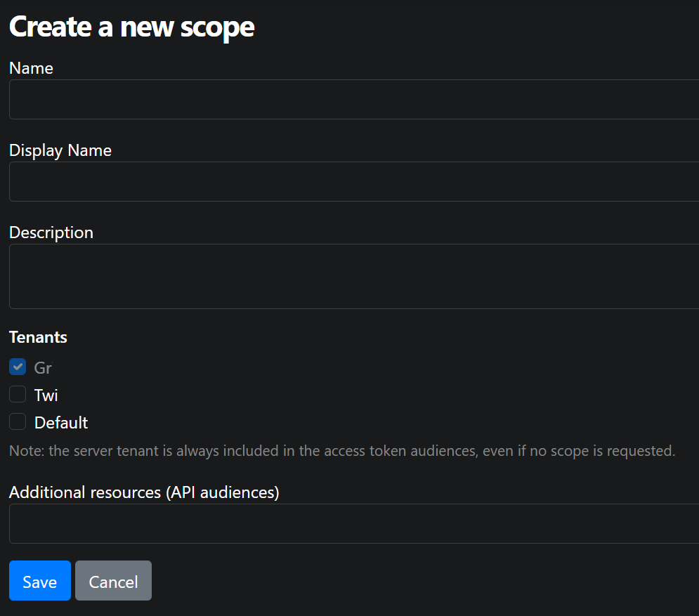
Task: Focus the Display Name text box
Action: coord(354,181)
